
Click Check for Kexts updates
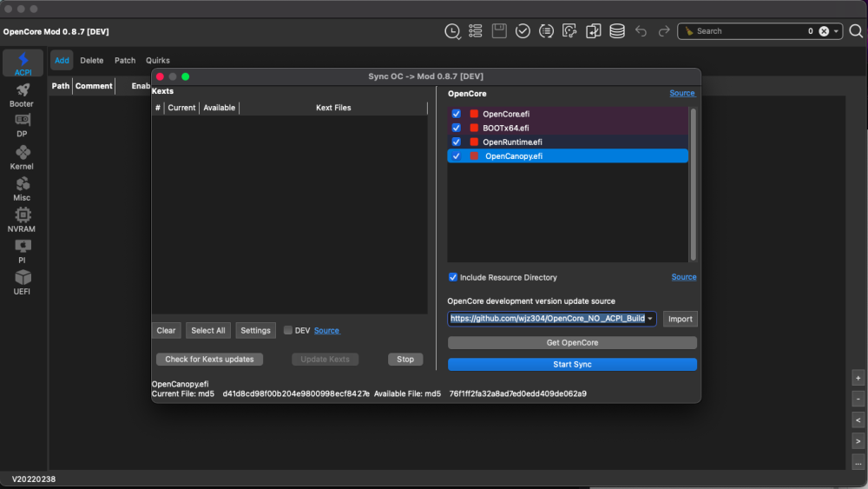click(209, 359)
